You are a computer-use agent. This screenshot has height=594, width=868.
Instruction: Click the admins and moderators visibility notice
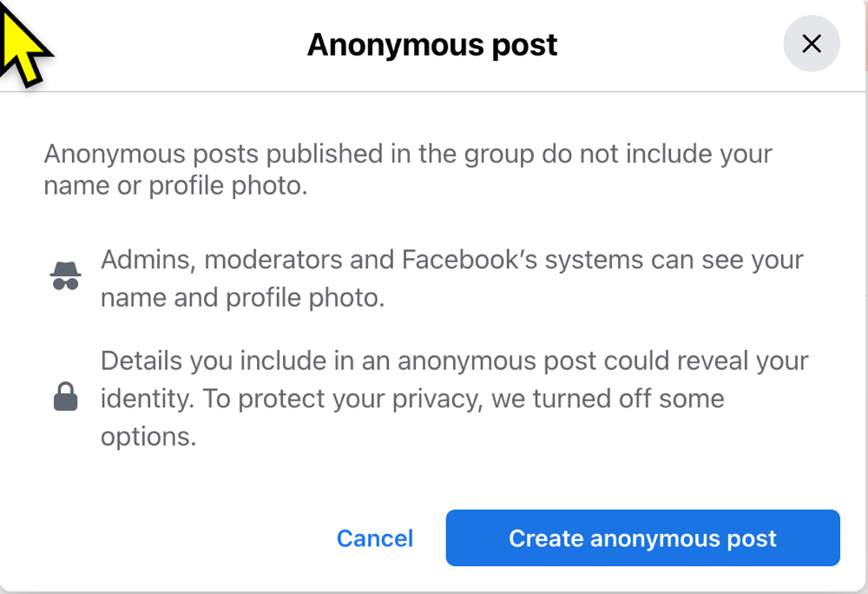pyautogui.click(x=451, y=279)
